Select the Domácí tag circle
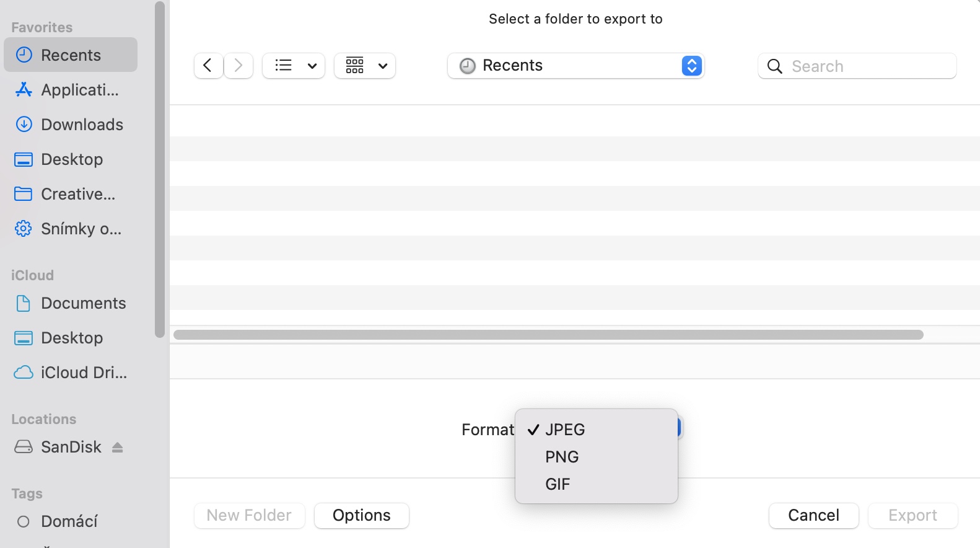Viewport: 980px width, 548px height. coord(24,521)
